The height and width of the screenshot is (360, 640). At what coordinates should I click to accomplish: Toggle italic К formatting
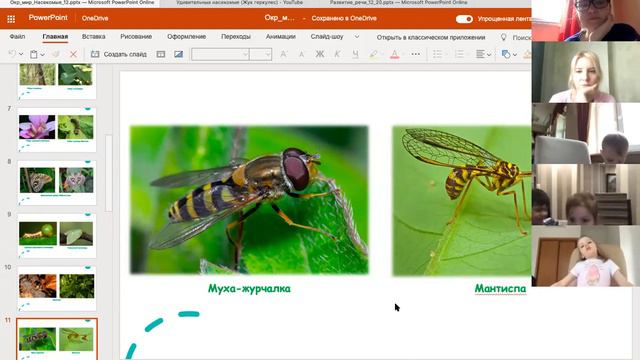337,54
